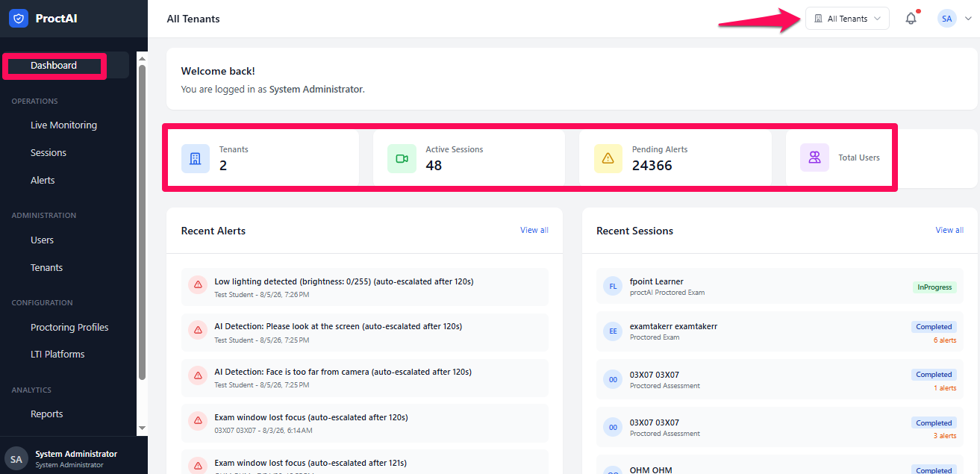The width and height of the screenshot is (980, 474).
Task: Click sidebar scrollbar down arrow
Action: tap(142, 428)
